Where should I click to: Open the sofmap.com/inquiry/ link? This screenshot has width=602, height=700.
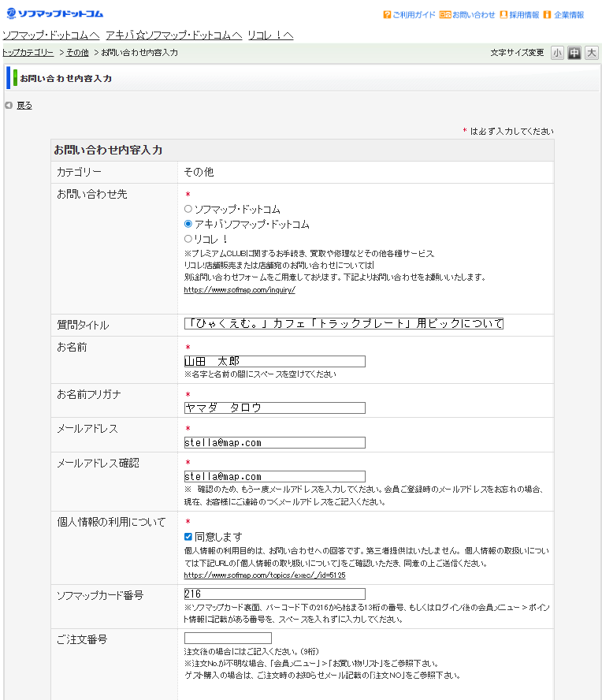(240, 290)
